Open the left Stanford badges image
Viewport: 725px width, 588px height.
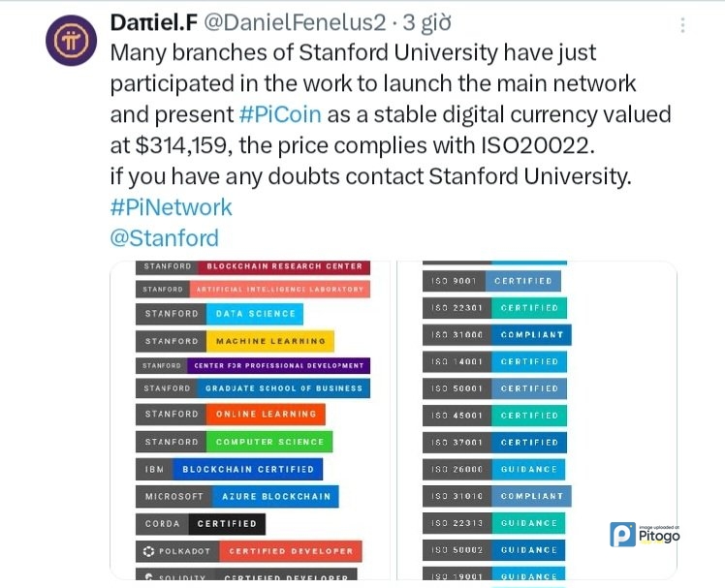click(x=252, y=421)
